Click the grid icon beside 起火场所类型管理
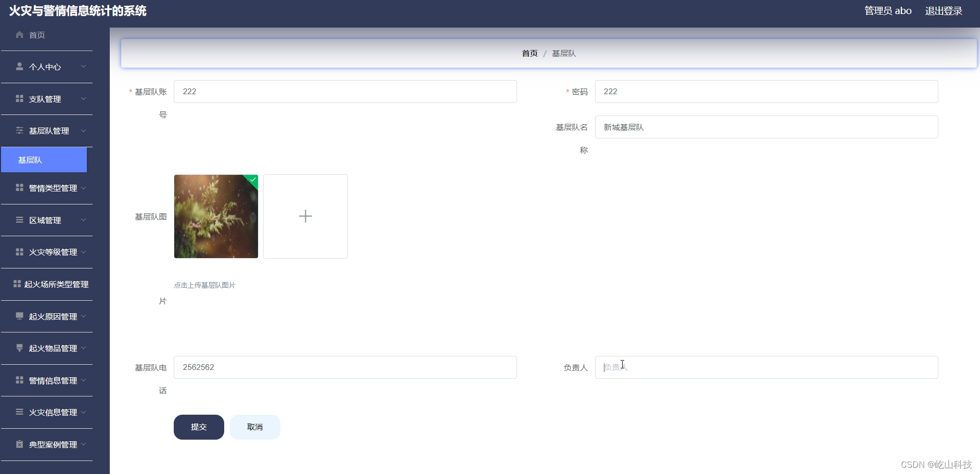The image size is (980, 474). (17, 284)
